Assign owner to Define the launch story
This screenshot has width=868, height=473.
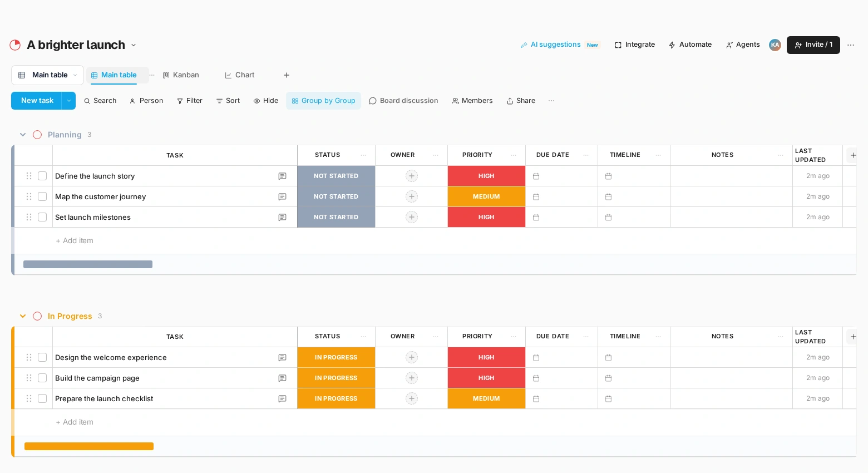[x=412, y=176]
